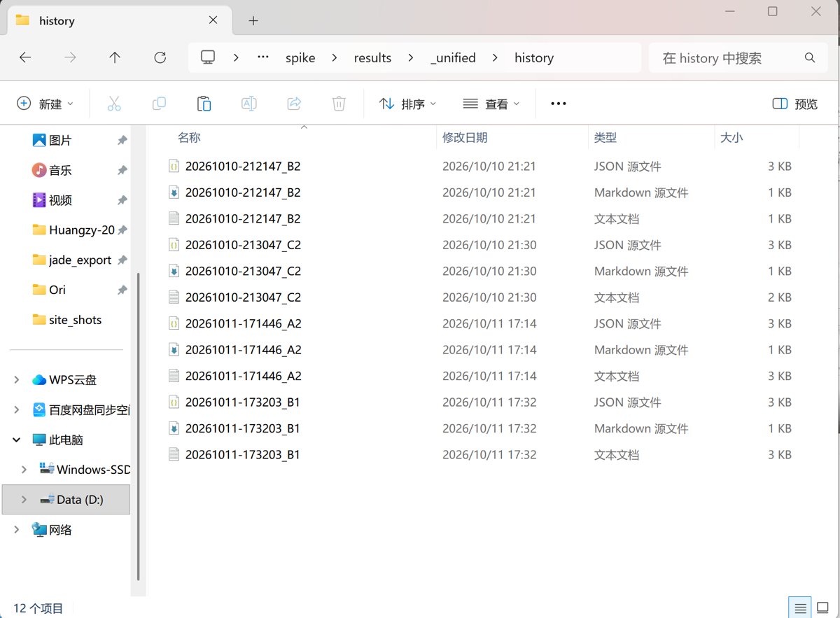This screenshot has width=840, height=618.
Task: Collapse the 此电脑 tree node
Action: coord(17,440)
